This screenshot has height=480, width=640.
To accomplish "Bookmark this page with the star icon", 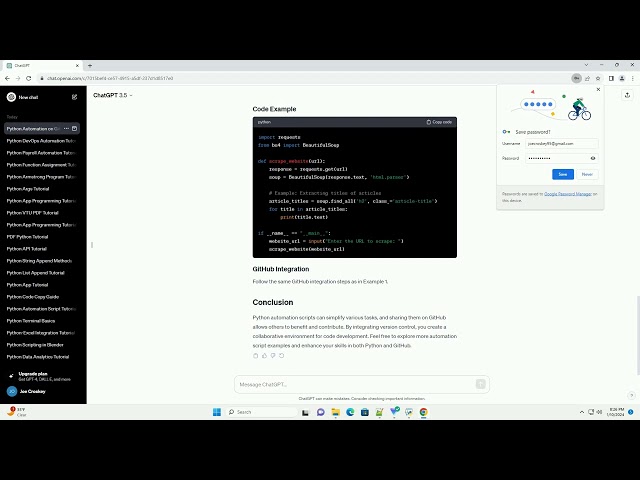I will click(x=598, y=78).
